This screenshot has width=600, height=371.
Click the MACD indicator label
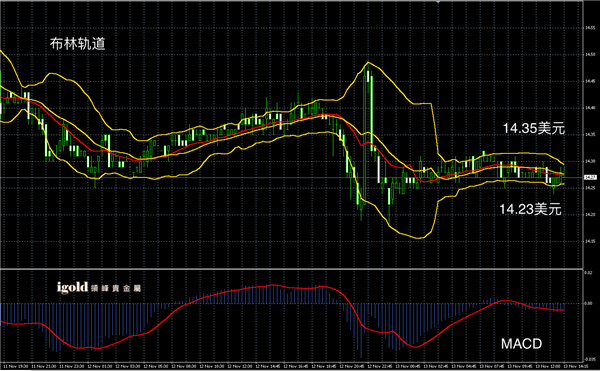522,344
